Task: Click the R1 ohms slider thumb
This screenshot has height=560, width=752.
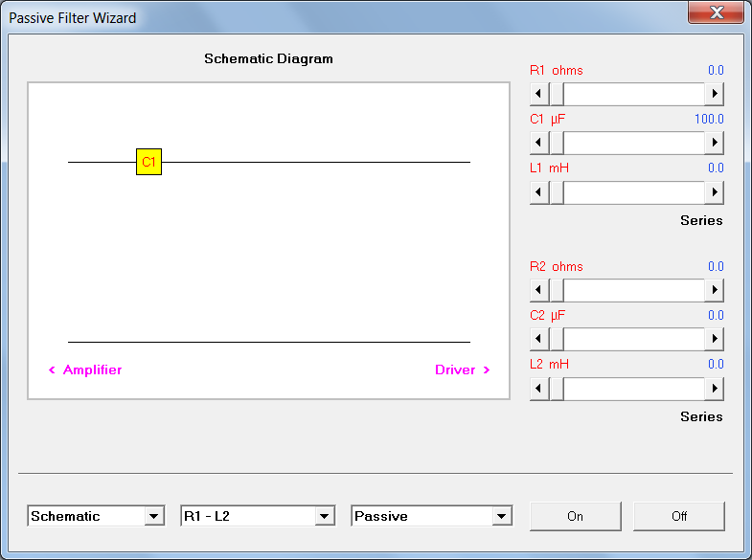Action: point(557,94)
